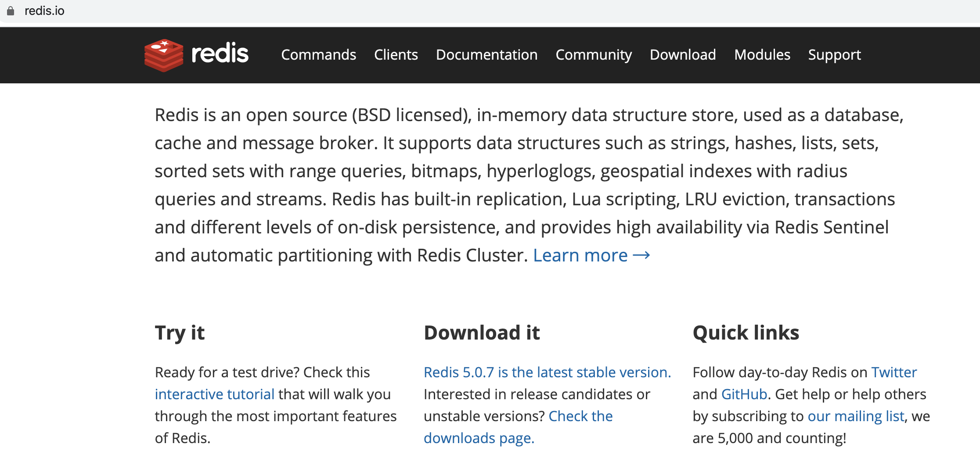Open the Modules navigation item
Image resolution: width=980 pixels, height=458 pixels.
762,55
